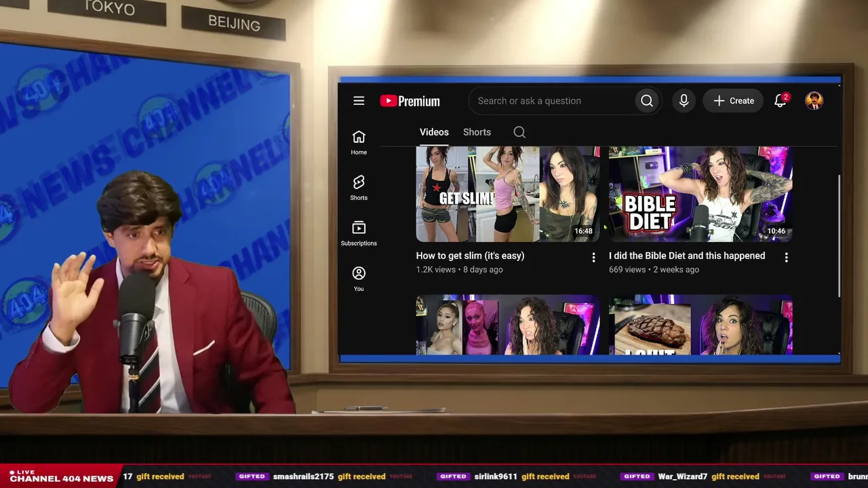Click the TOKYO sign
Image resolution: width=868 pixels, height=488 pixels.
tap(108, 9)
